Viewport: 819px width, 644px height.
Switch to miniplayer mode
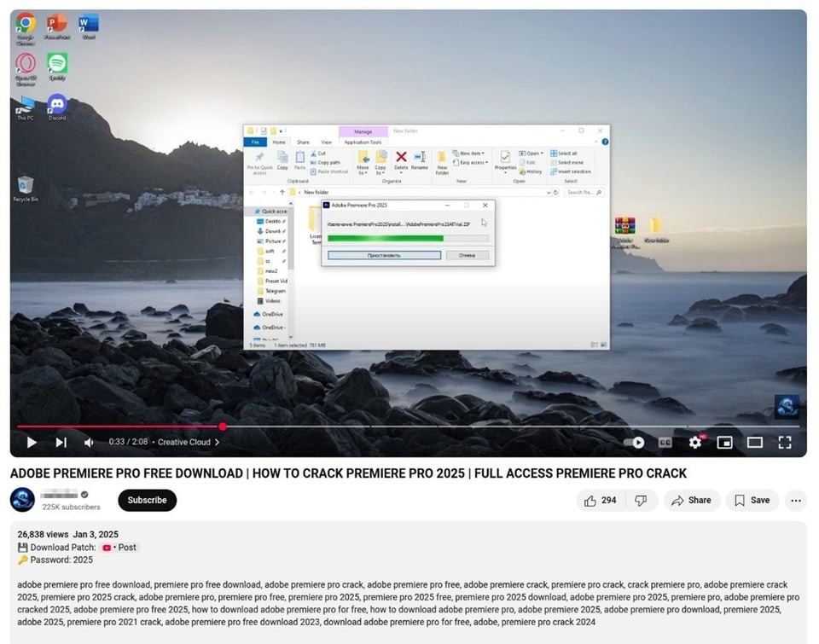point(724,442)
